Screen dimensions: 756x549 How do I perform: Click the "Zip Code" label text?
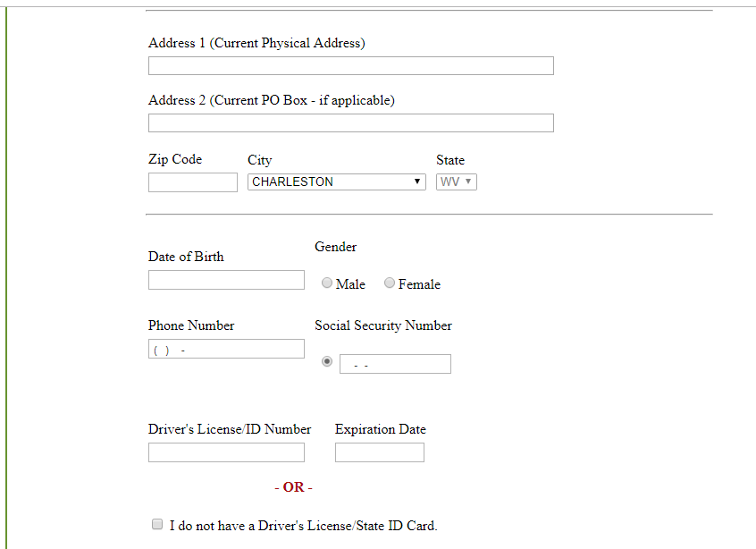175,159
